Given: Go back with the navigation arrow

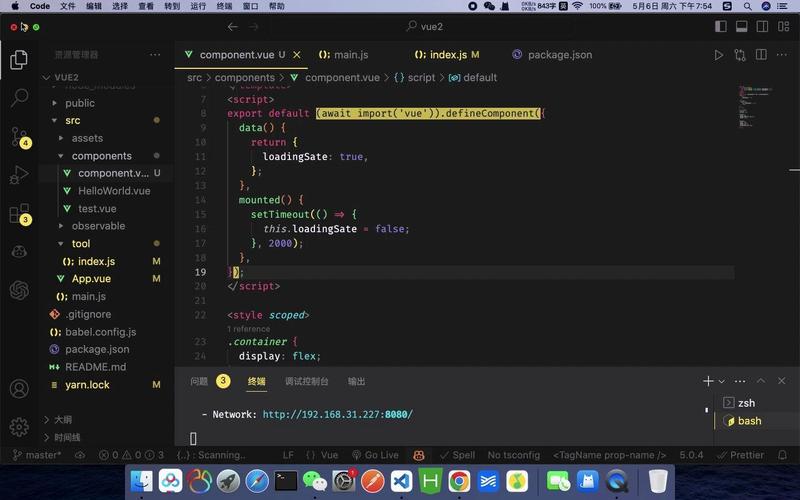Looking at the screenshot, I should [233, 27].
